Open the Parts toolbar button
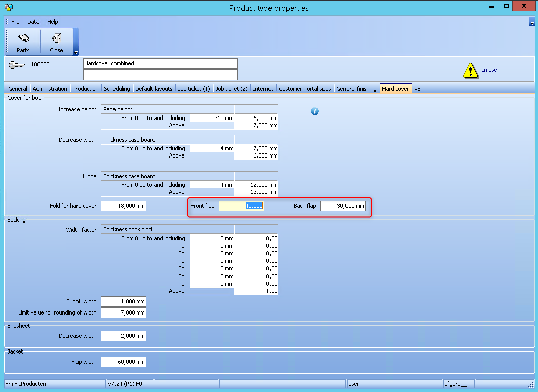 (x=23, y=42)
